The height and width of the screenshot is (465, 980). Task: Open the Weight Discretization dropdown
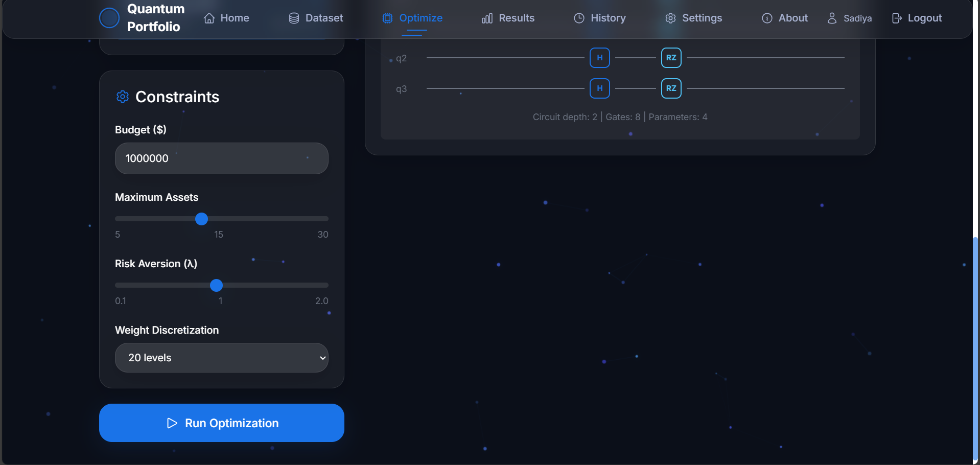pyautogui.click(x=222, y=358)
